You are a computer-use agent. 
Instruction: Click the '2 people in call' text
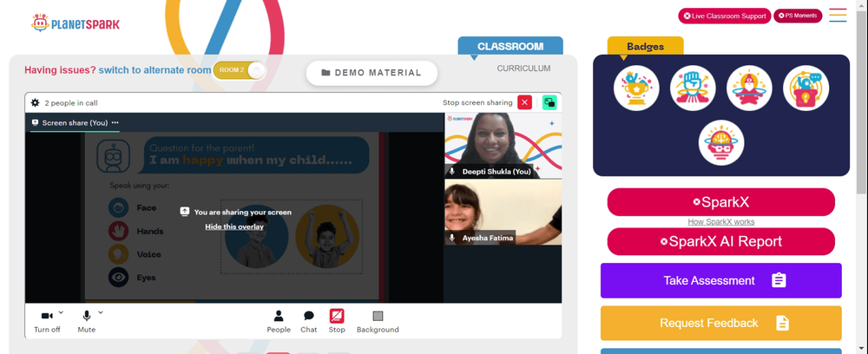click(x=71, y=103)
